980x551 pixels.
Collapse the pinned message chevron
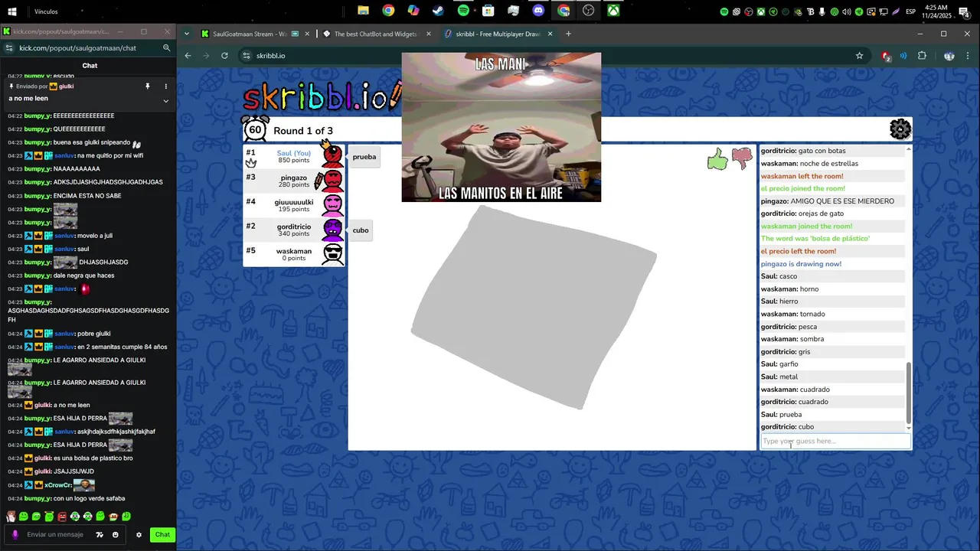pyautogui.click(x=166, y=100)
